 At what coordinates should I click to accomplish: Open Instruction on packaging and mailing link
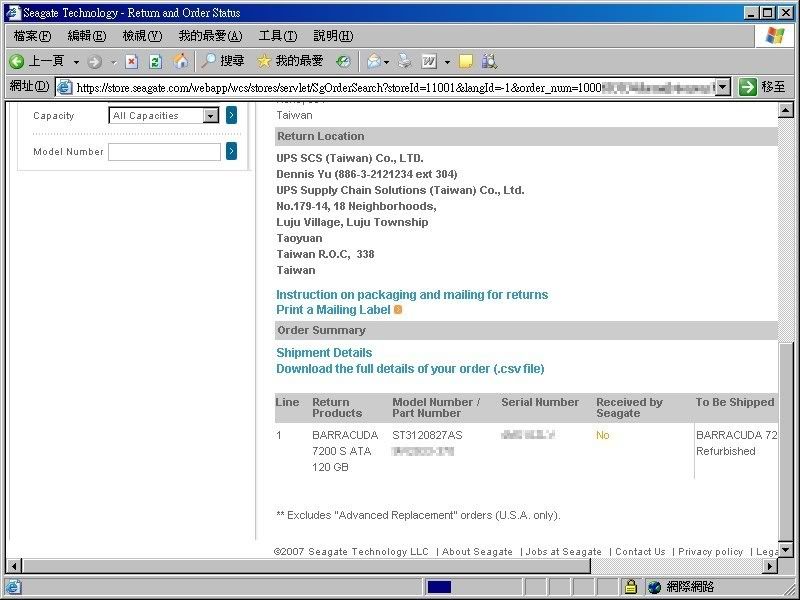[x=412, y=294]
